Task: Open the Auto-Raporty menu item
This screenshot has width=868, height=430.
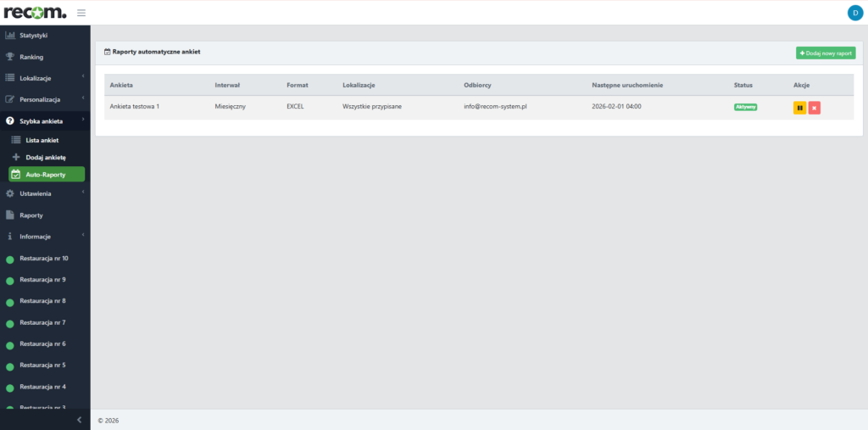Action: pos(47,175)
